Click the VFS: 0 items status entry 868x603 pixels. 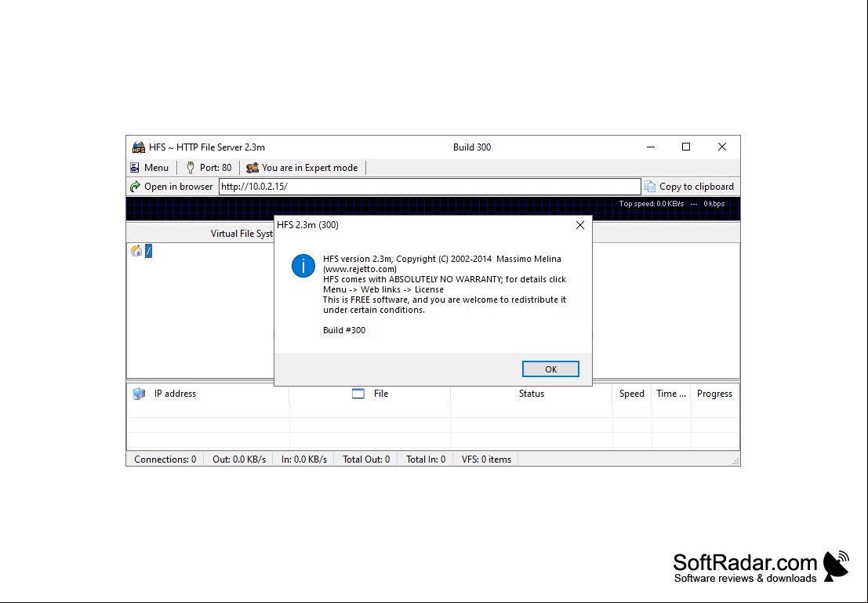pyautogui.click(x=487, y=460)
